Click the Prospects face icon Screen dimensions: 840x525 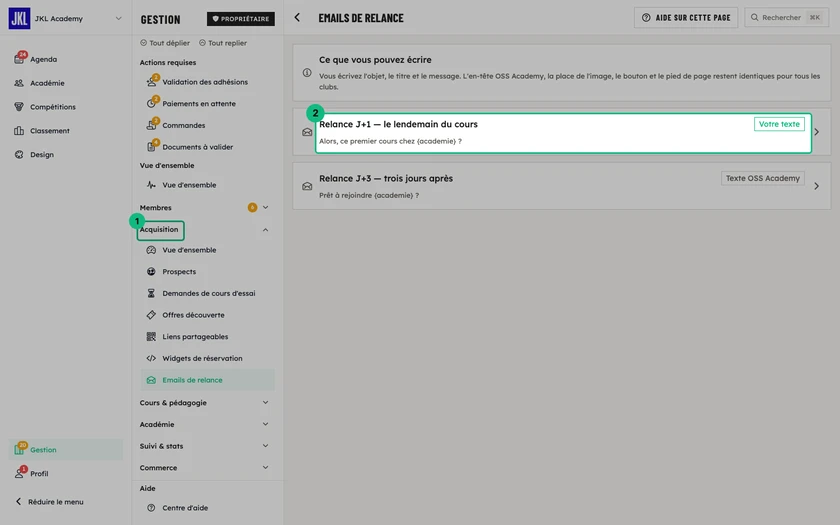point(151,272)
